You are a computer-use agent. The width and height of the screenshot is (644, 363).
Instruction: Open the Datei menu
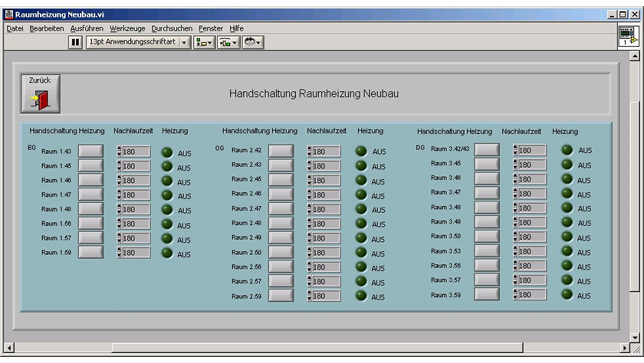click(x=15, y=28)
